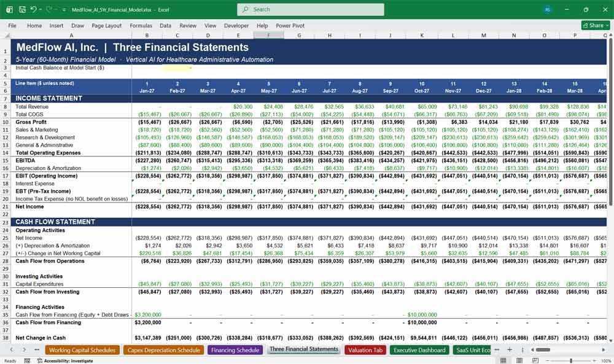Image resolution: width=614 pixels, height=364 pixels.
Task: Click the CASH FLOW STATEMENT section header
Action: 55,222
